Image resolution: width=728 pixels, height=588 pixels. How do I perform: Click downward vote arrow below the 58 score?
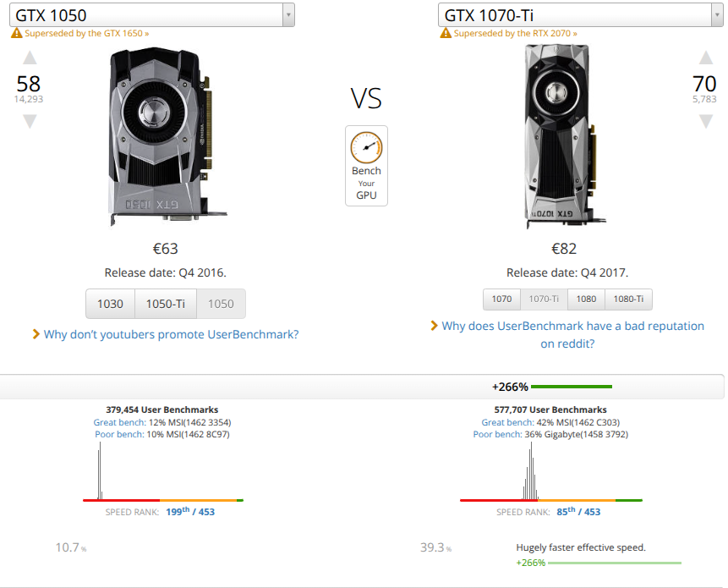(30, 121)
